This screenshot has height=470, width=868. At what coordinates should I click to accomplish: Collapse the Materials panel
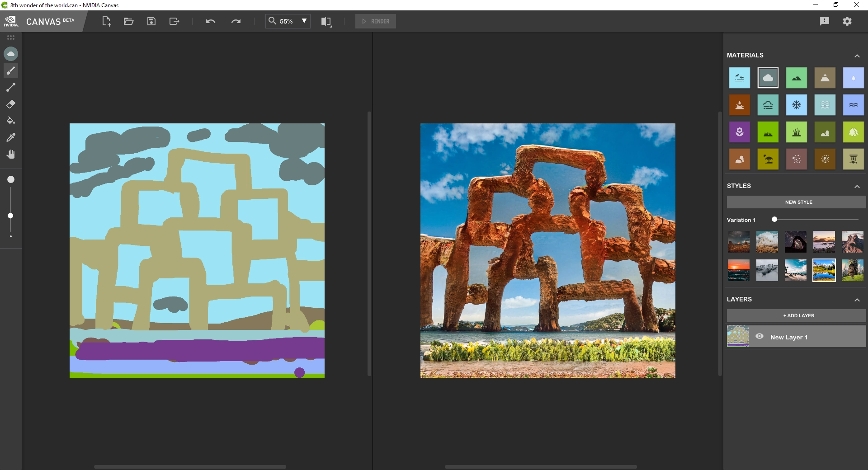[x=857, y=56]
